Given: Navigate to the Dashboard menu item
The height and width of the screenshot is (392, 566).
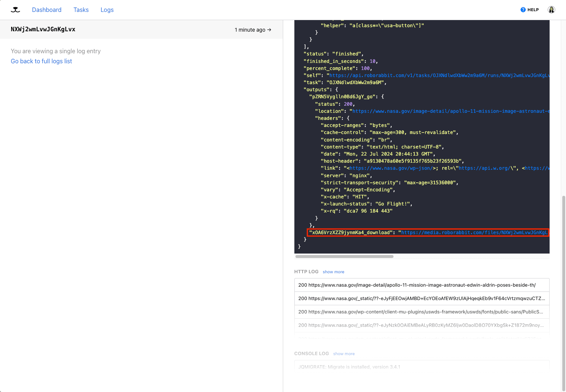Looking at the screenshot, I should [x=47, y=10].
